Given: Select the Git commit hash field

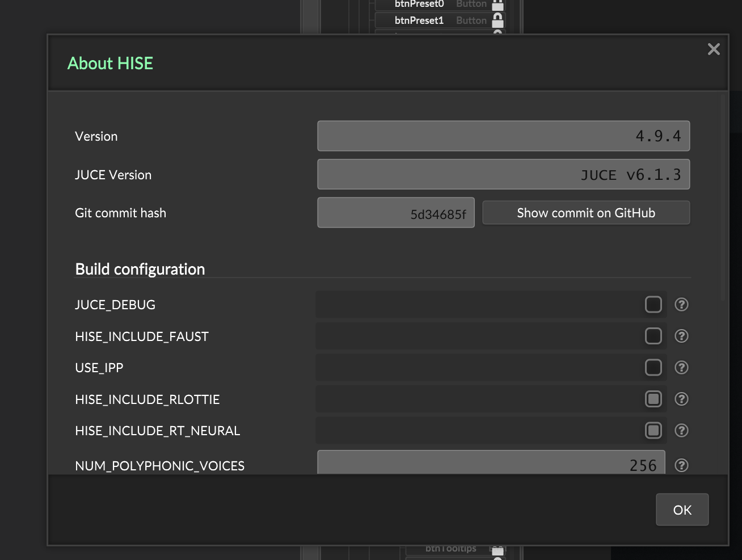Looking at the screenshot, I should [396, 213].
